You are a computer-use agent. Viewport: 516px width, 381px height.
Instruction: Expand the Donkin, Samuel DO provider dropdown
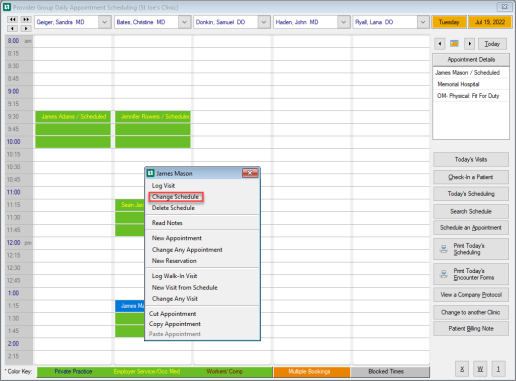click(x=264, y=22)
